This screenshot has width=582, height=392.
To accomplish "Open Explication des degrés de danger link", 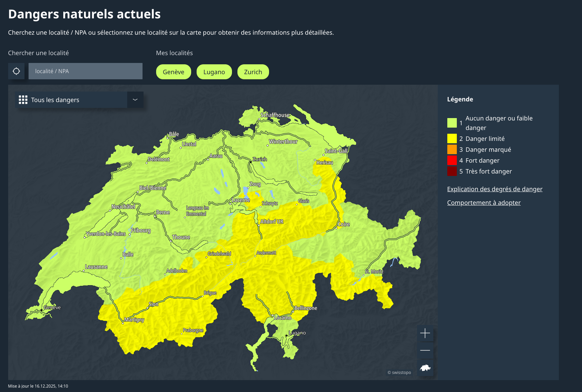I will pyautogui.click(x=495, y=189).
